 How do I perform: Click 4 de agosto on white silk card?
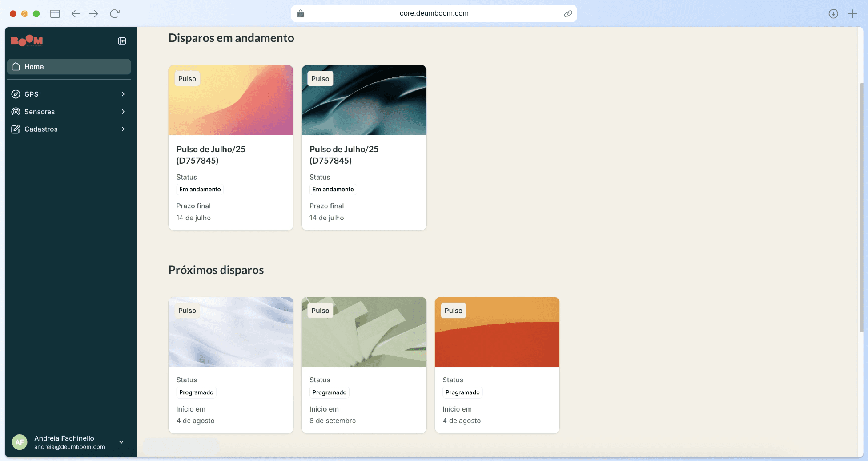coord(195,421)
